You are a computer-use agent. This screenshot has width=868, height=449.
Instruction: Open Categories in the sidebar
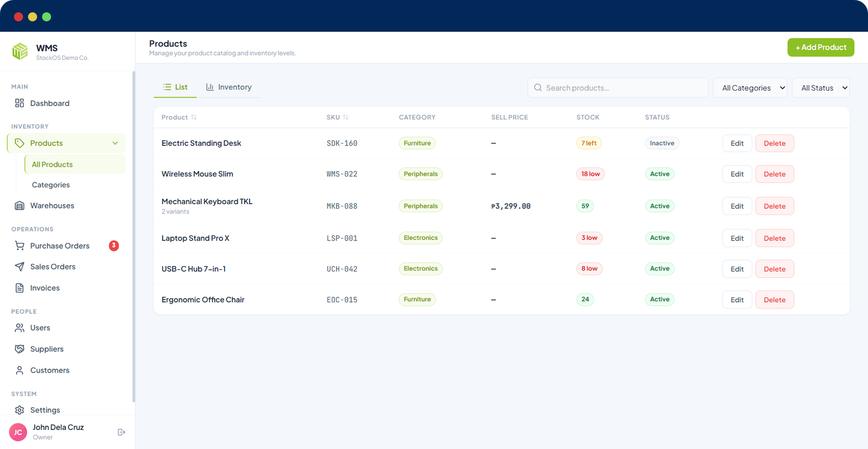(x=51, y=185)
